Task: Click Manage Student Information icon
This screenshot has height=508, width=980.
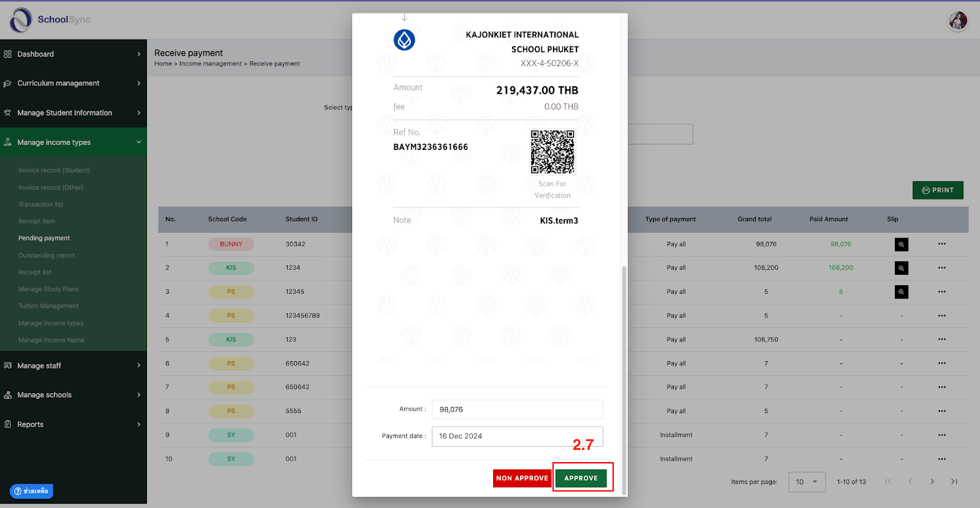Action: click(8, 113)
